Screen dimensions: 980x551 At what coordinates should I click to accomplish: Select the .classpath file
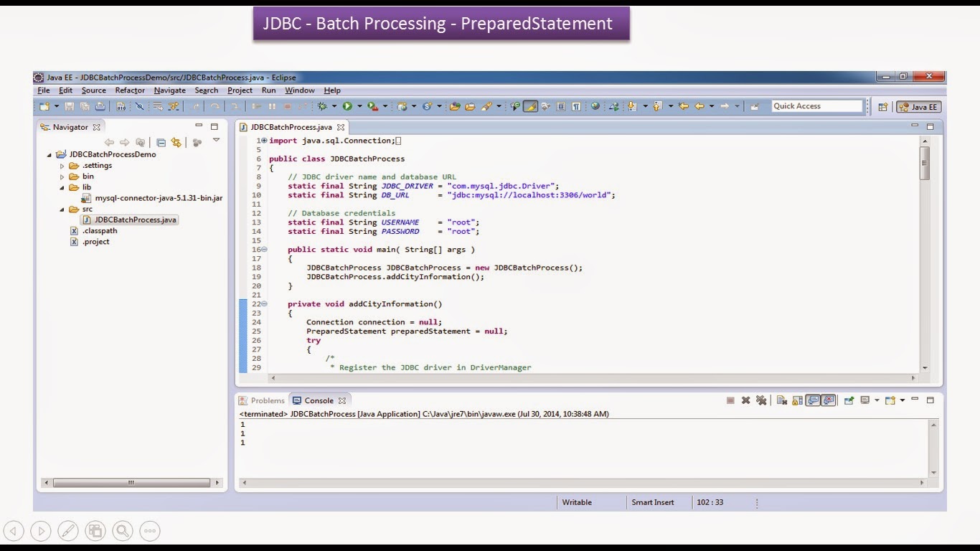tap(94, 231)
